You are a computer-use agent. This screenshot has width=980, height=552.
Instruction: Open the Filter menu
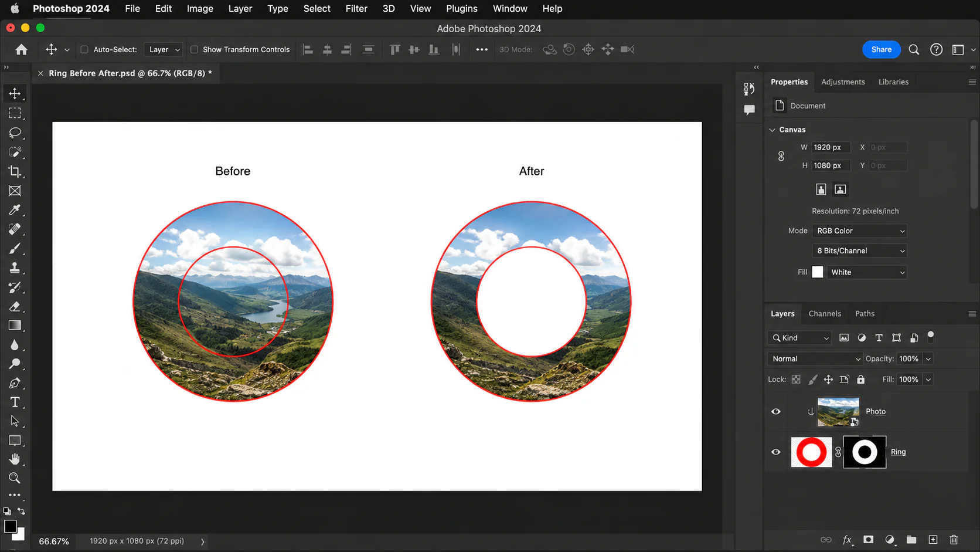click(356, 9)
